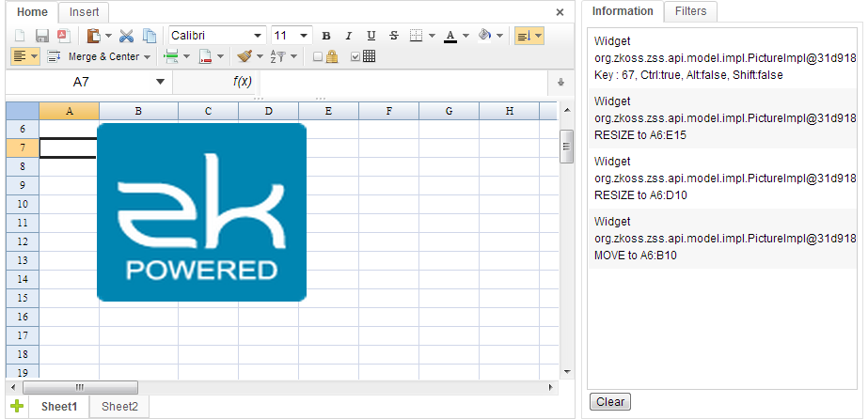
Task: Click the f(x) insert function button
Action: (x=242, y=82)
